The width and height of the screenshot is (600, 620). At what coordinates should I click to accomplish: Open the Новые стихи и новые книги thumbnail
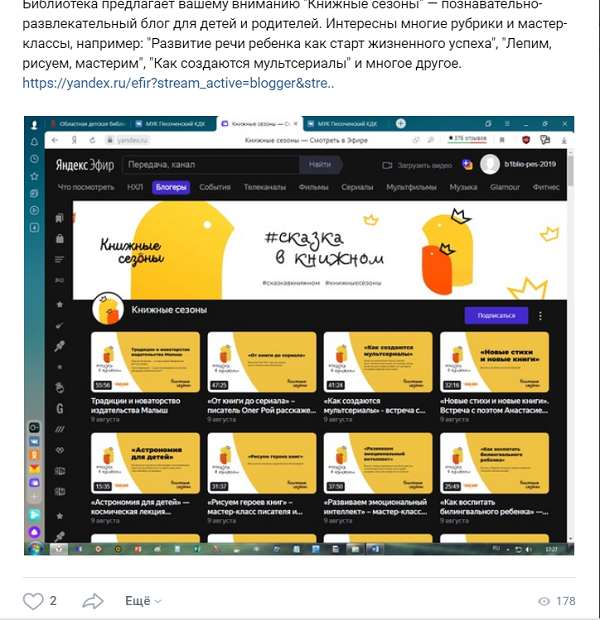(494, 362)
